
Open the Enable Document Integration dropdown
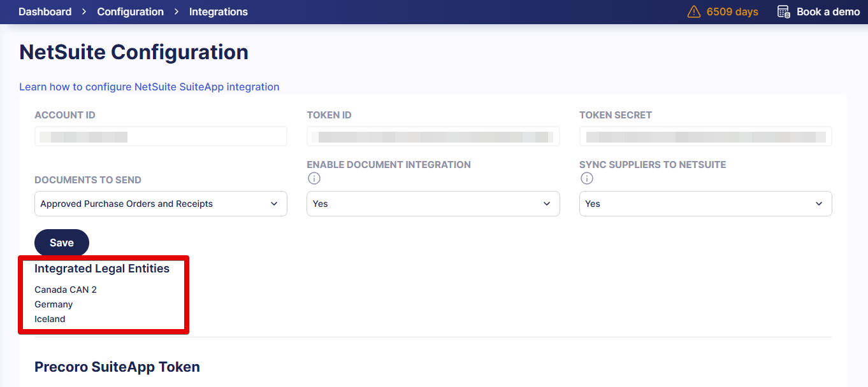click(433, 204)
